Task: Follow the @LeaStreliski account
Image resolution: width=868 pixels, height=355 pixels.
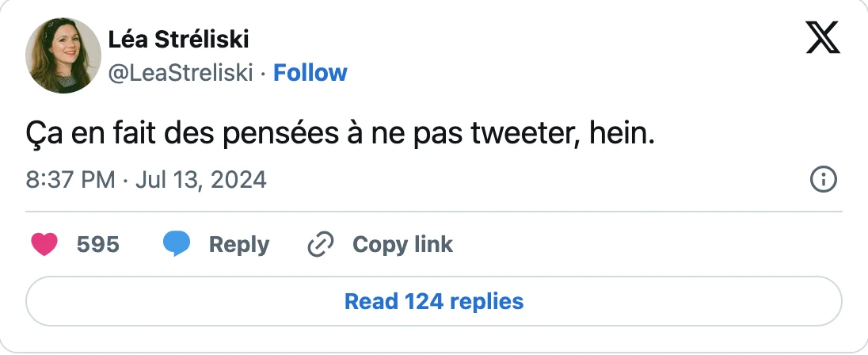Action: coord(310,73)
